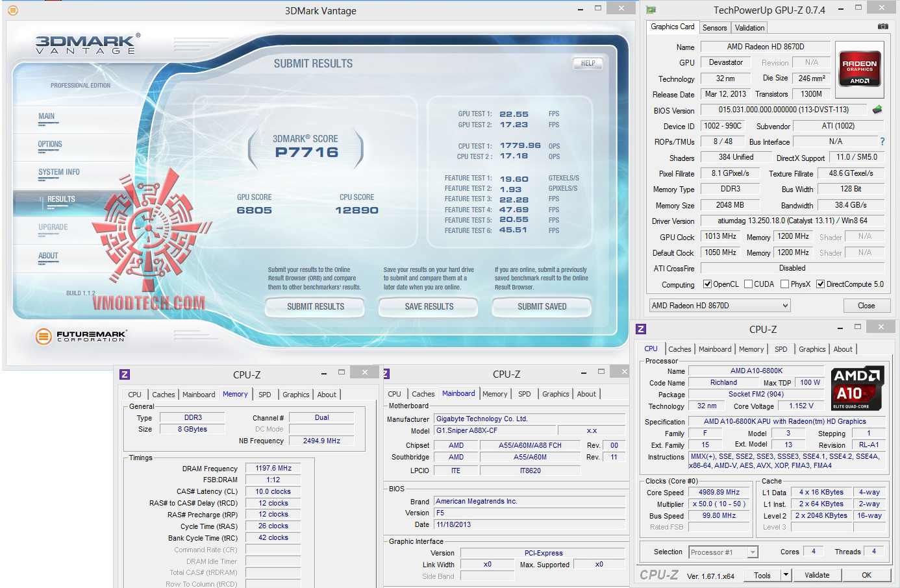Viewport: 900px width, 588px height.
Task: Go to ABOUT in 3DMark sidebar
Action: [48, 256]
